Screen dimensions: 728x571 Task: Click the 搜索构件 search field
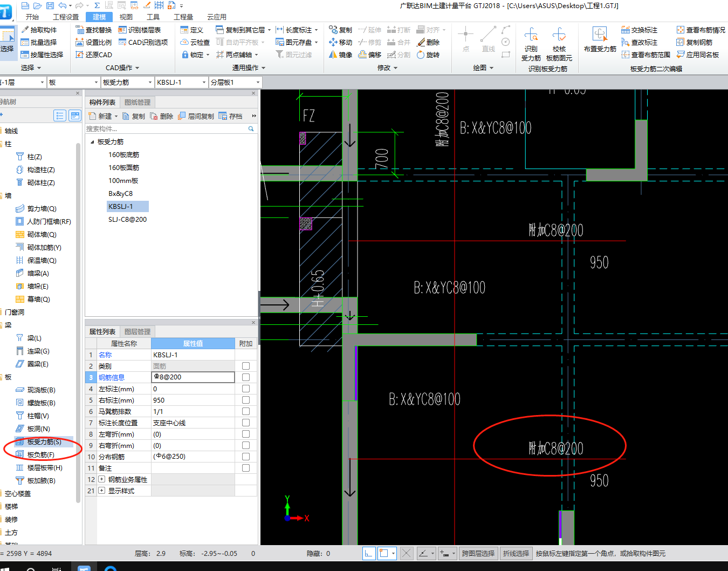(170, 129)
